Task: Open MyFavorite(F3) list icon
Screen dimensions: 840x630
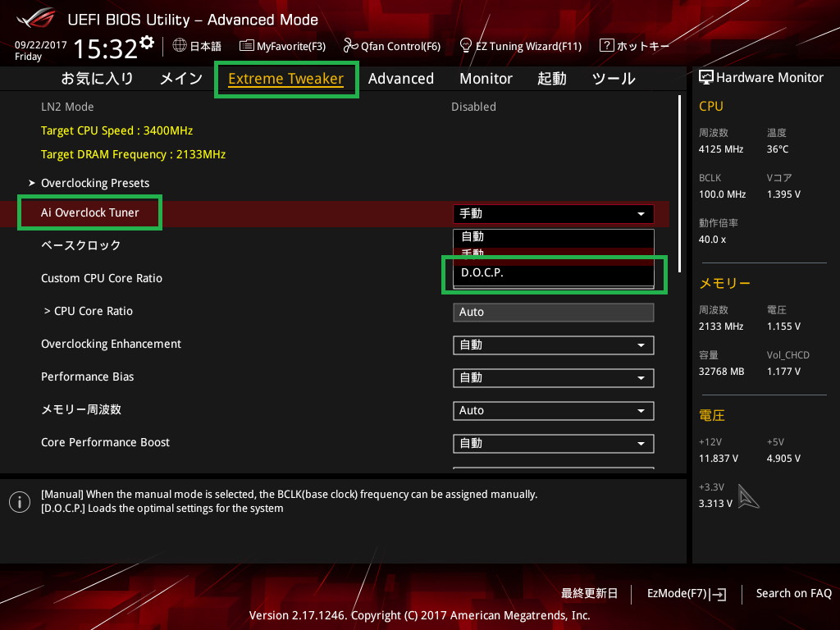Action: (246, 46)
